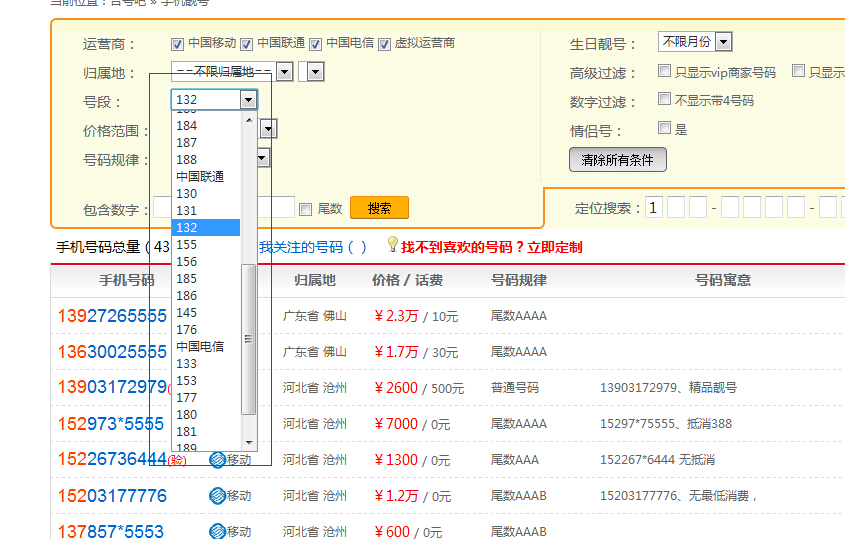This screenshot has height=539, width=845.
Task: Choose 180 from the 号段 list
Action: click(x=206, y=414)
